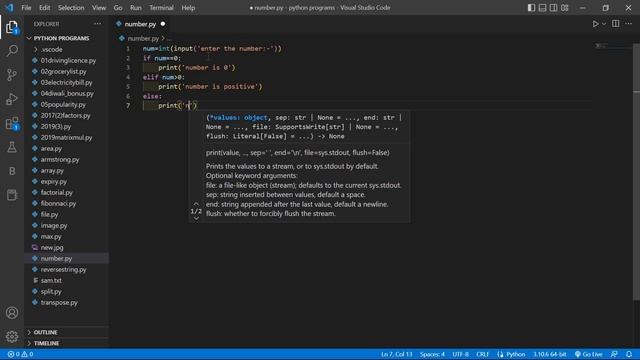
Task: Expand the OUTLINE section
Action: tap(45, 332)
